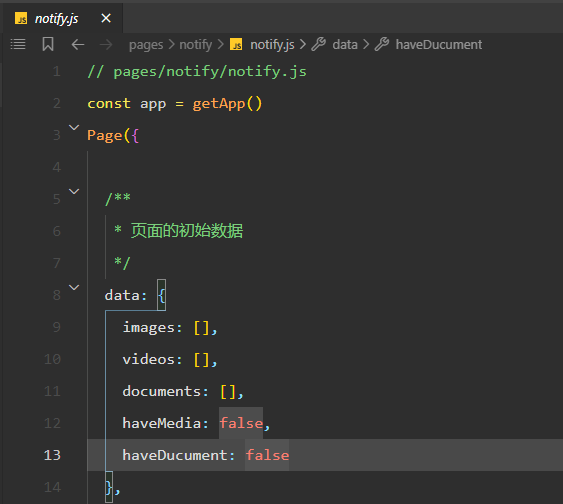Click the haveDucument breadcrumb item
563x504 pixels.
pyautogui.click(x=439, y=45)
